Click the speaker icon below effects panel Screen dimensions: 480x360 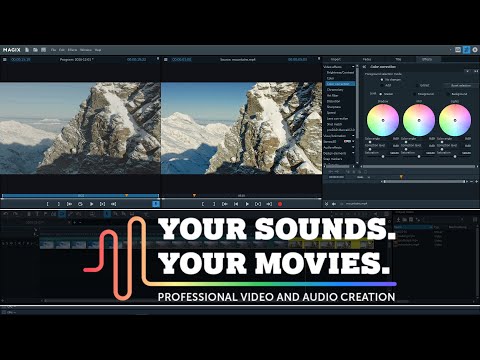point(334,204)
